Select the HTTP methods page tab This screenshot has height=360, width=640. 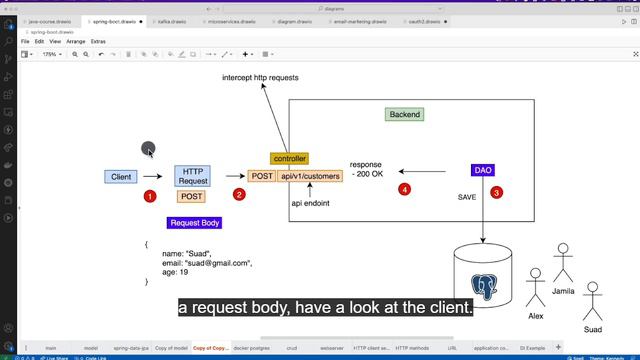(412, 348)
